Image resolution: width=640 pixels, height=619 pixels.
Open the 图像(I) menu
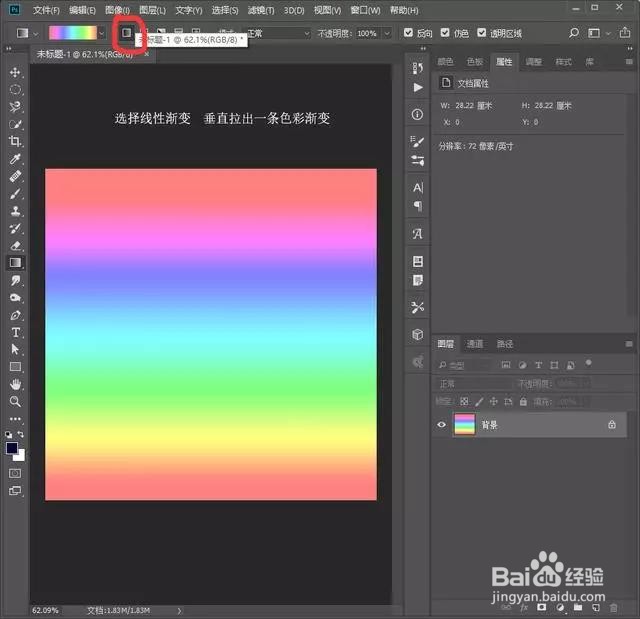coord(118,10)
